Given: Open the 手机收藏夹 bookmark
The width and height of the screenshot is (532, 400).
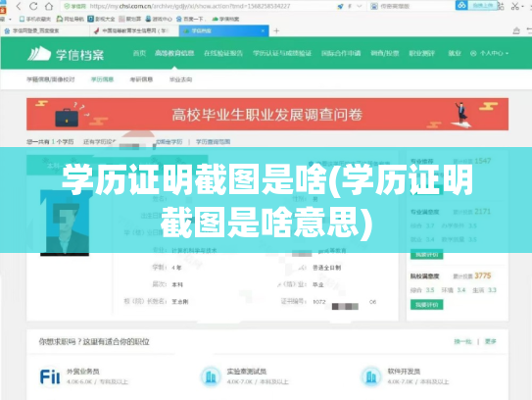Looking at the screenshot, I should [35, 19].
